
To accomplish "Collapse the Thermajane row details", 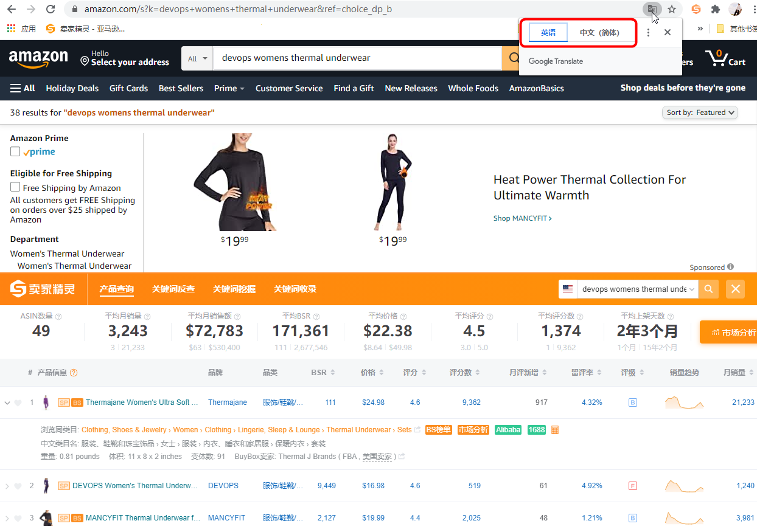I will [7, 402].
